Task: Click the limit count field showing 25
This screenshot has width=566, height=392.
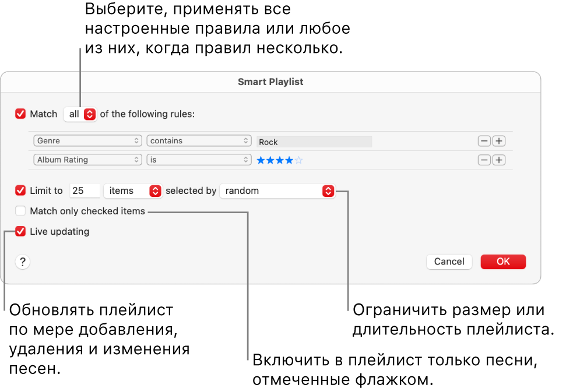Action: (x=85, y=191)
